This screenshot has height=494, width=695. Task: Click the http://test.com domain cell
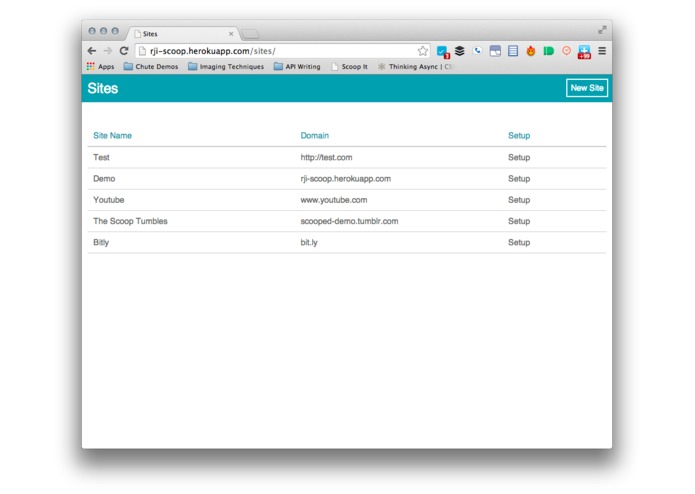[326, 157]
